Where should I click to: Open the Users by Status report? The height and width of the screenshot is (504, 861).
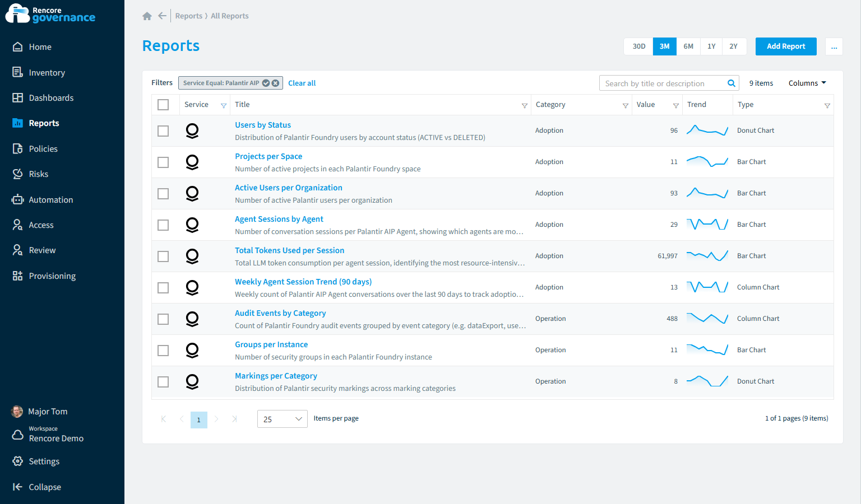[263, 125]
